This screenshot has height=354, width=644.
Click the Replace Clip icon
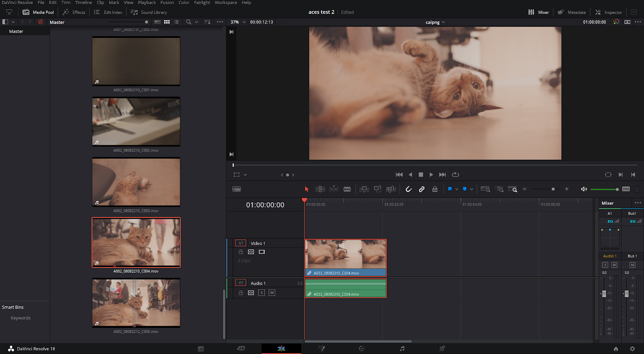click(391, 189)
